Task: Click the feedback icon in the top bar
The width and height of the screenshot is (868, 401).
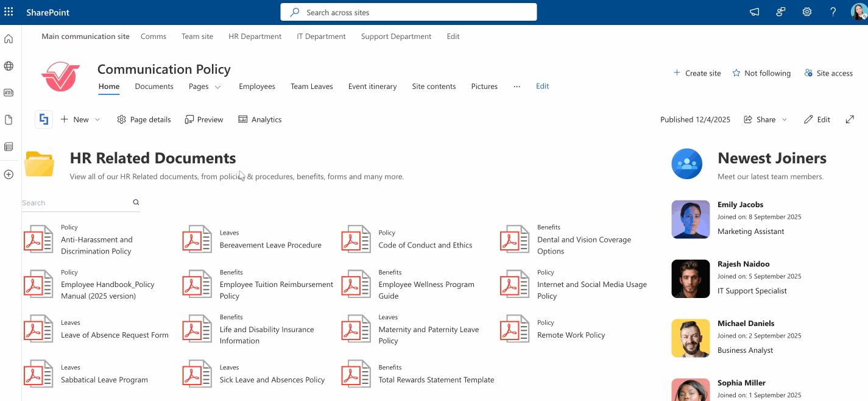Action: [x=780, y=12]
